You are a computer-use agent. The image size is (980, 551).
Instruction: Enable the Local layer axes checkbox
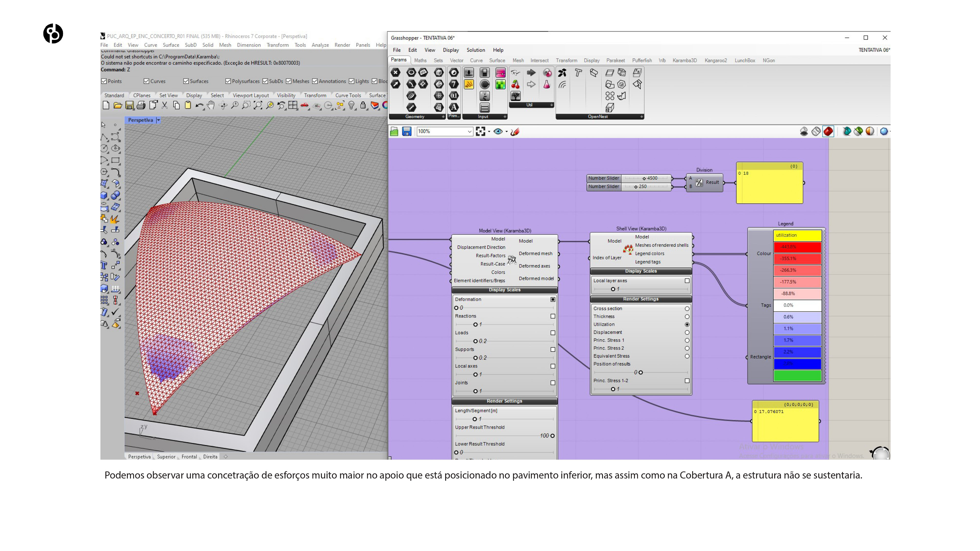(x=687, y=281)
